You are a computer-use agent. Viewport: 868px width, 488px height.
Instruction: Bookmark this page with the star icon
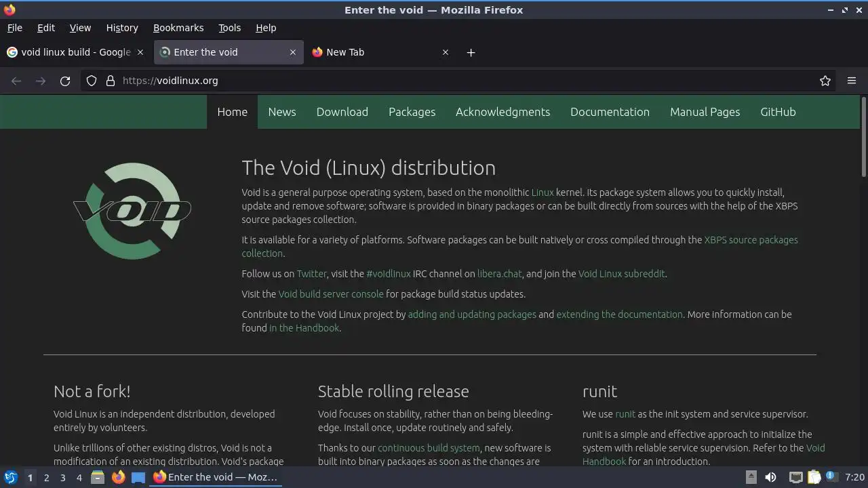[x=825, y=81]
